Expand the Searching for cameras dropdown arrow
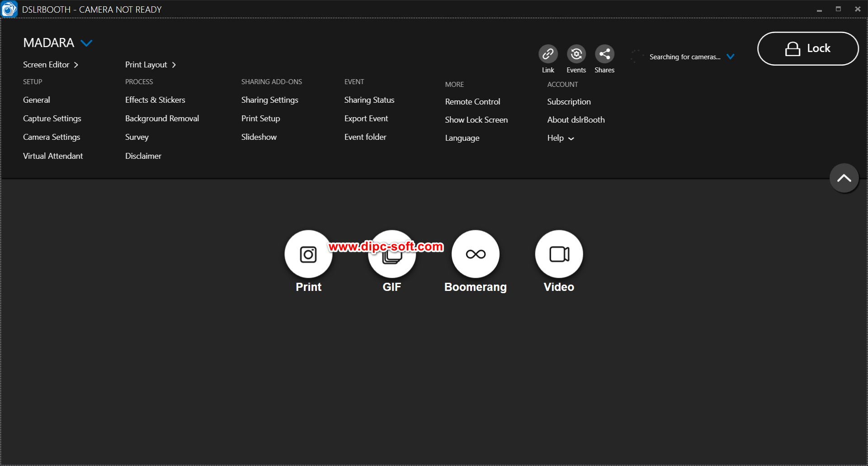Screen dimensions: 868x466 pyautogui.click(x=731, y=57)
